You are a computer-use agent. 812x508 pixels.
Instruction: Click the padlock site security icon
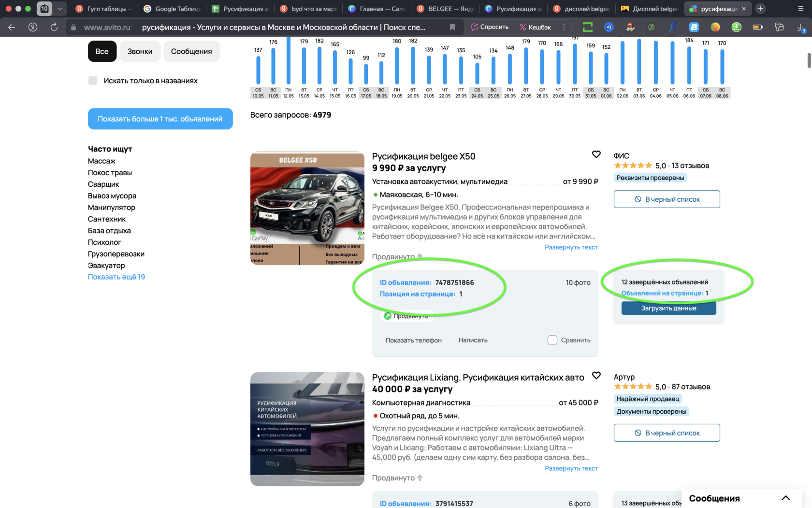pos(73,28)
